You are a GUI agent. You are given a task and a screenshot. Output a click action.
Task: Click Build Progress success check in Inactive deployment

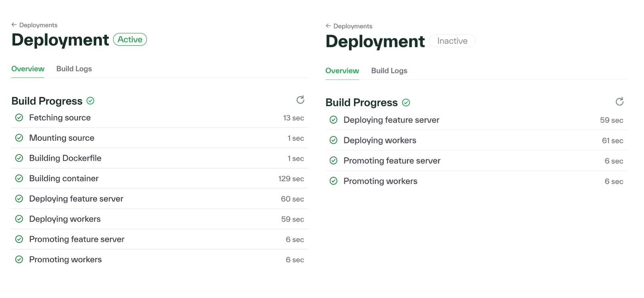[x=406, y=103]
